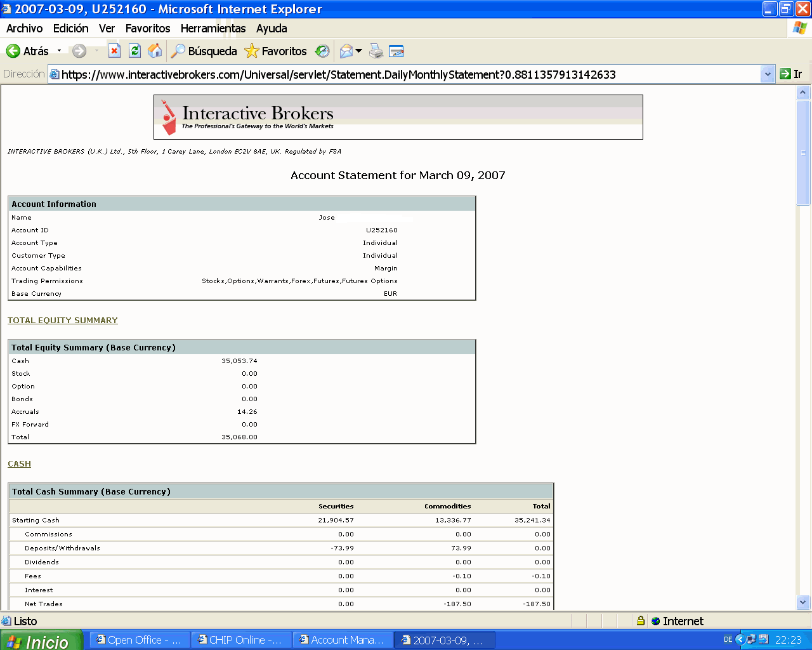Select the Base Currency value EUR

pyautogui.click(x=391, y=294)
